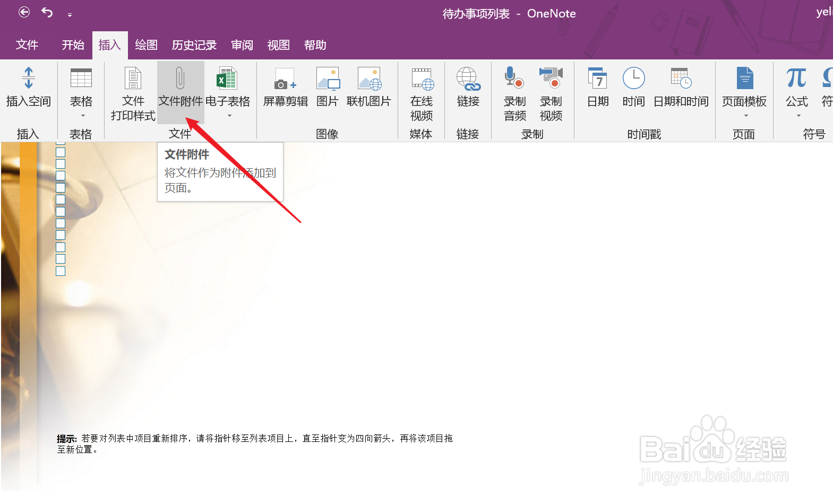Click the 媒体 group label

[421, 134]
